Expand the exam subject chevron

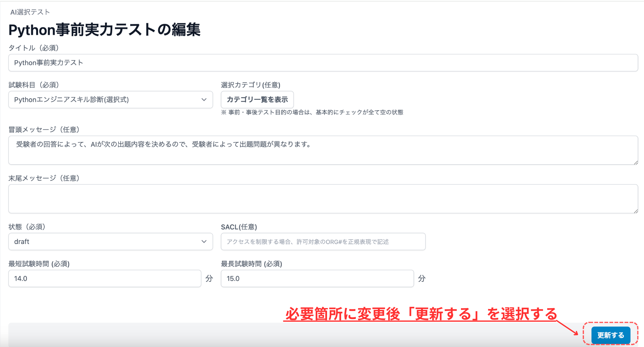204,100
